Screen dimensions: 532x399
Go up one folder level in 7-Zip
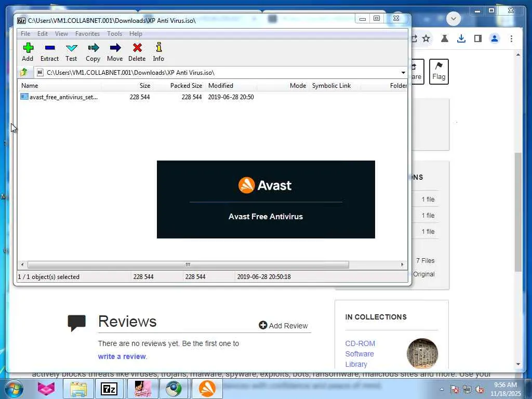click(x=24, y=72)
